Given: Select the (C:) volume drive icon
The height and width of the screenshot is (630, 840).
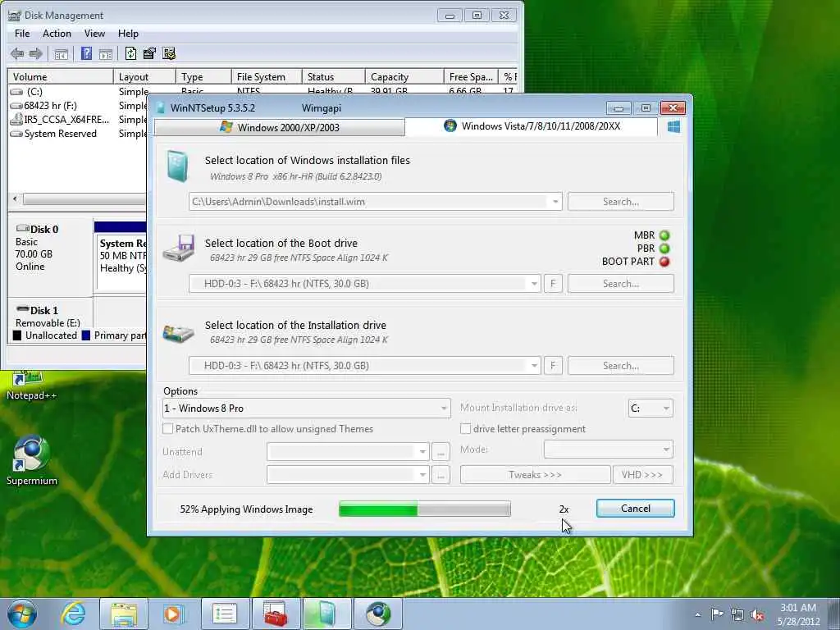Looking at the screenshot, I should coord(16,92).
